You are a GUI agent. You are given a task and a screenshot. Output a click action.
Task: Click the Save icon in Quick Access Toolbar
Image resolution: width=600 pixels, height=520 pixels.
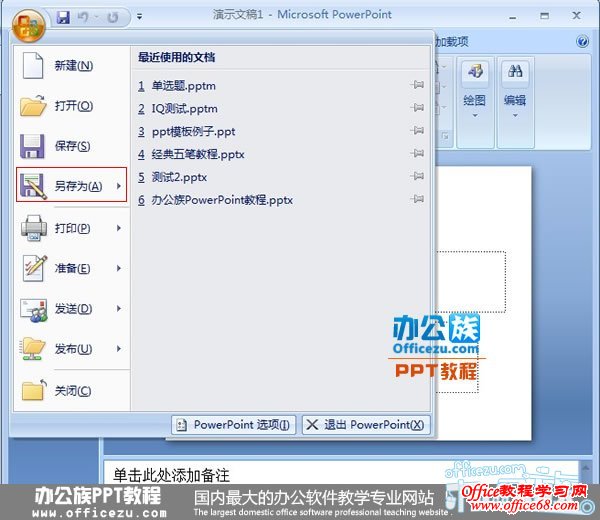[63, 17]
